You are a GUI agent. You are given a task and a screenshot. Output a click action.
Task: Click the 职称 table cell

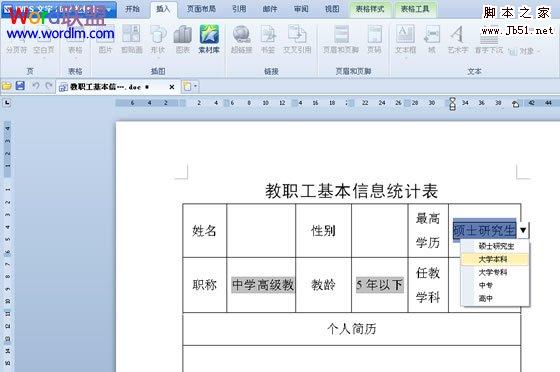pyautogui.click(x=204, y=285)
